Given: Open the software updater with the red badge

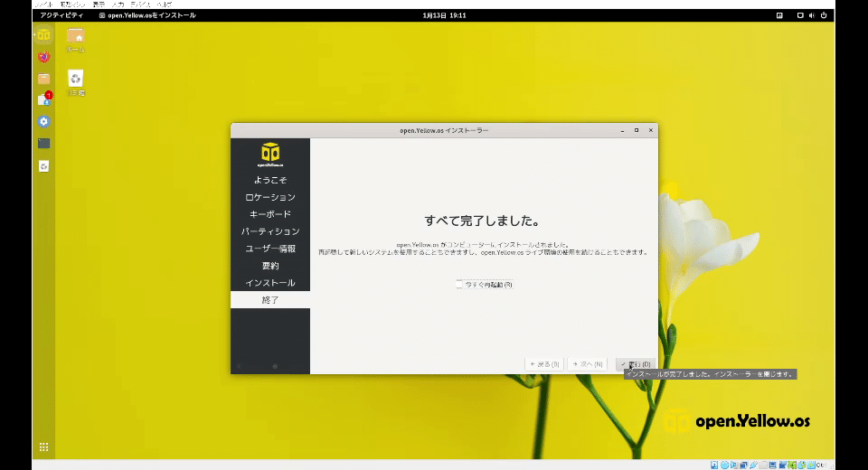Looking at the screenshot, I should coord(43,99).
